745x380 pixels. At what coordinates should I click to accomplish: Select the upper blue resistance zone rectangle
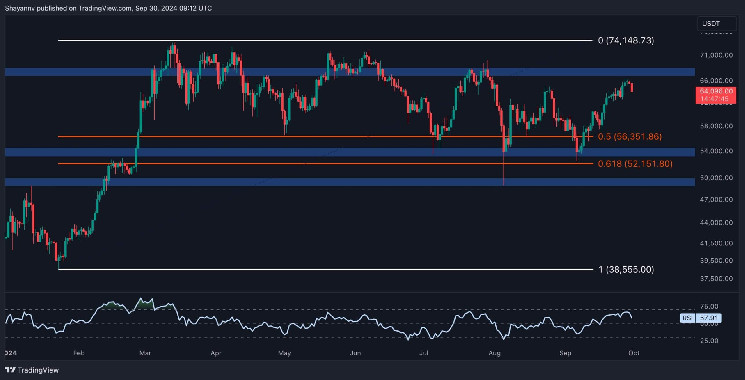click(349, 72)
